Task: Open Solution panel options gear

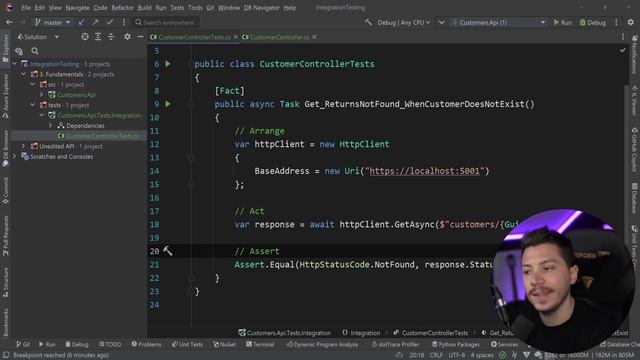Action: point(127,37)
